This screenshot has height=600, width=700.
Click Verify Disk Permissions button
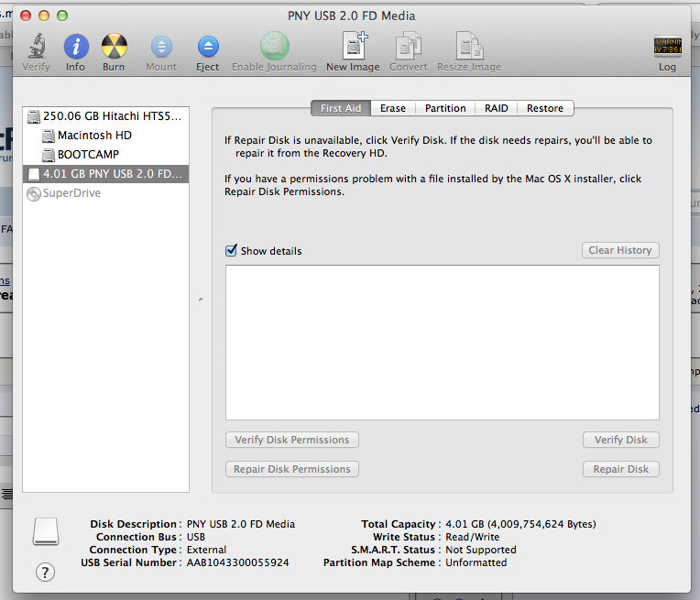292,440
